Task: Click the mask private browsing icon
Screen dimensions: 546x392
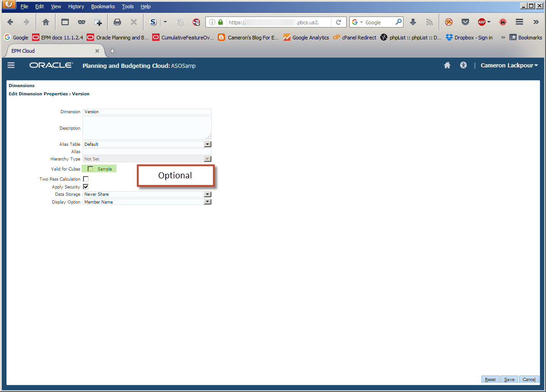Action: pyautogui.click(x=82, y=22)
